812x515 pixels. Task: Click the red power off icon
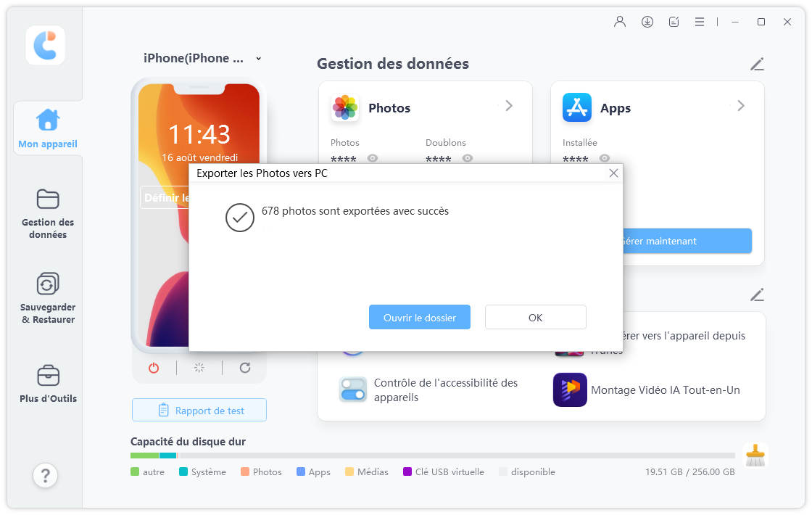coord(154,368)
